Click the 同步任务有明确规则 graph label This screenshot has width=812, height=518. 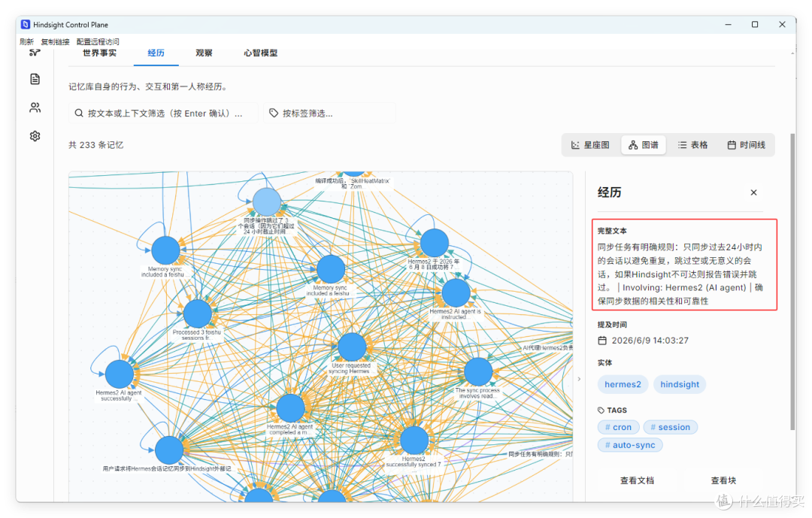[x=541, y=454]
